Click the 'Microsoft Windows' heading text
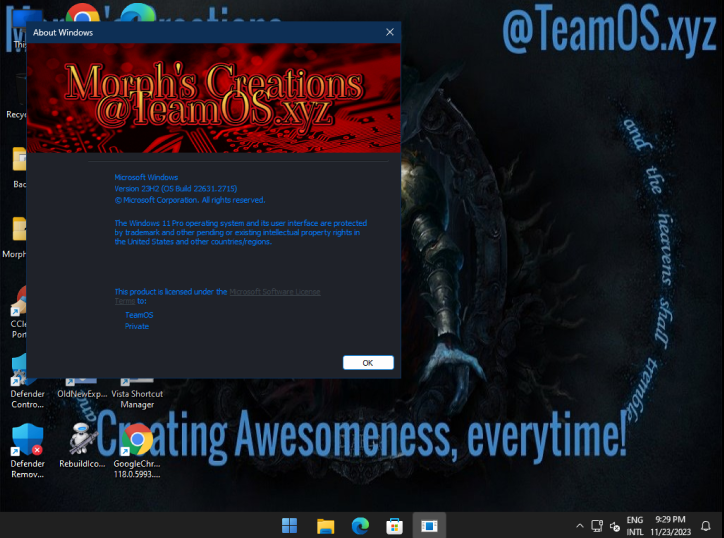 146,177
